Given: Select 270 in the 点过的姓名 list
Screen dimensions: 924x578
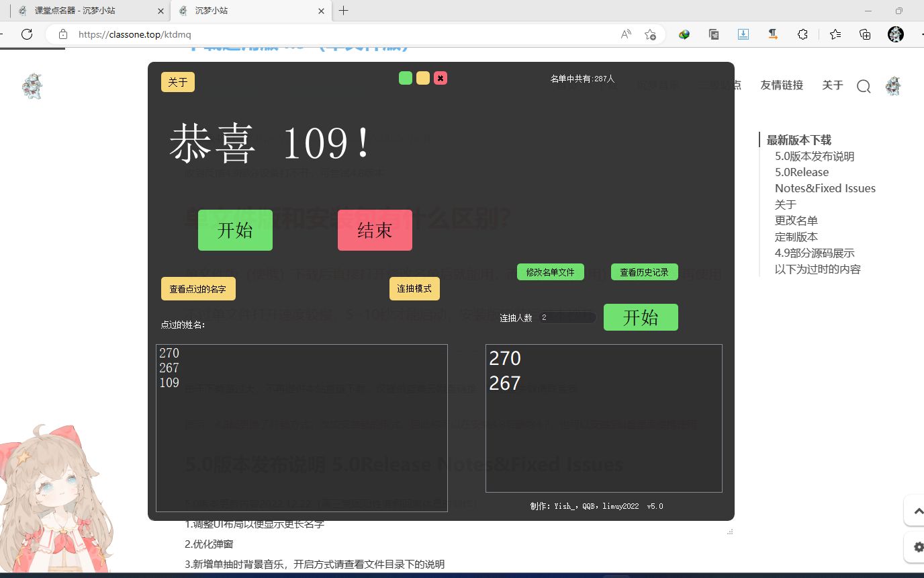Looking at the screenshot, I should pyautogui.click(x=169, y=353).
